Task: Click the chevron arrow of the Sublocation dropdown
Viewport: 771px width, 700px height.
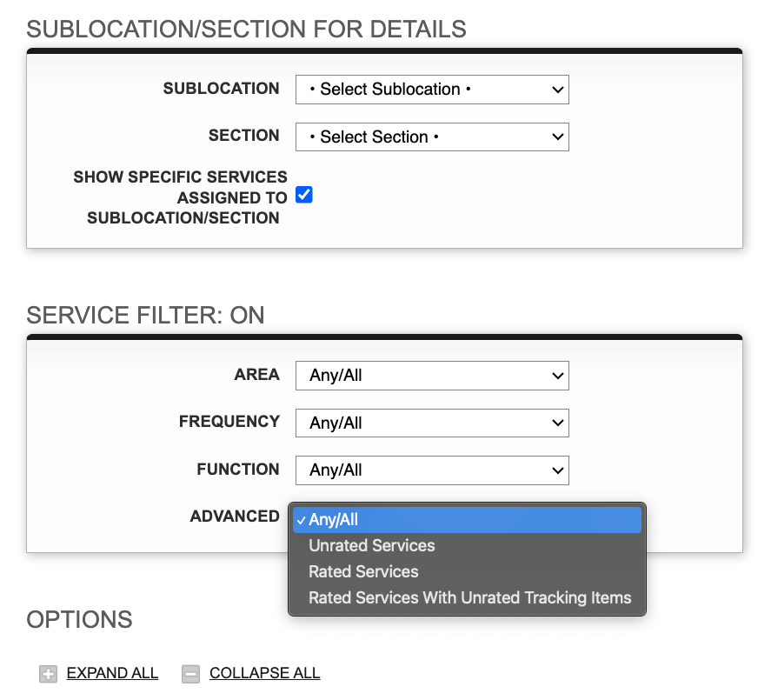Action: (557, 90)
